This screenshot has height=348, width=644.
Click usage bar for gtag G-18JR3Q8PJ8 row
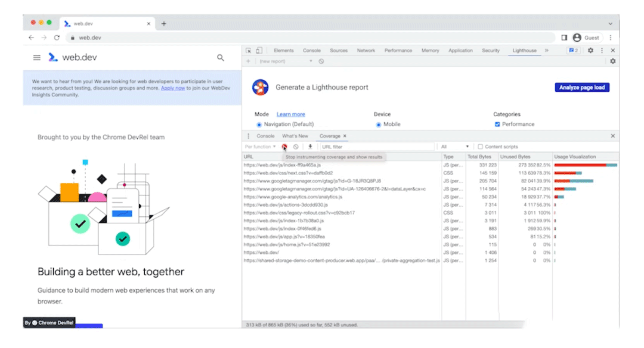(574, 181)
